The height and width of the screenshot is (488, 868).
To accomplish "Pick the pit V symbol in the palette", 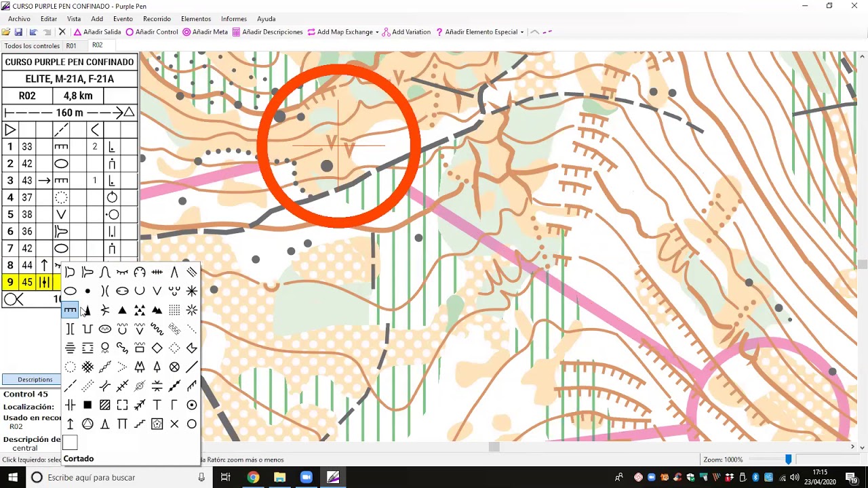I will [x=157, y=291].
